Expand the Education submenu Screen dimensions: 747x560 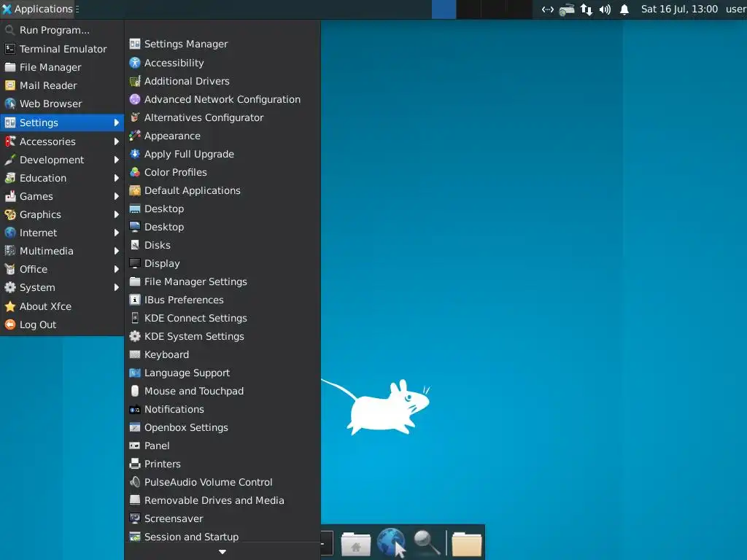click(x=62, y=178)
